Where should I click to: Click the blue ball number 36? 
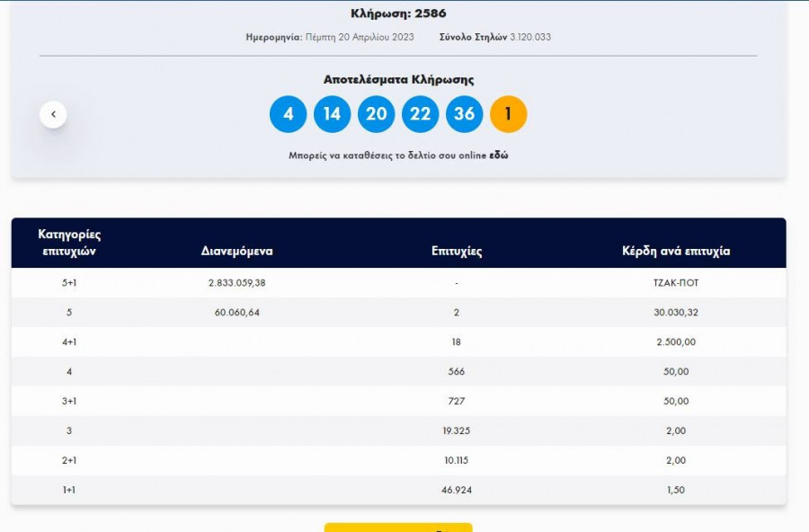coord(464,114)
